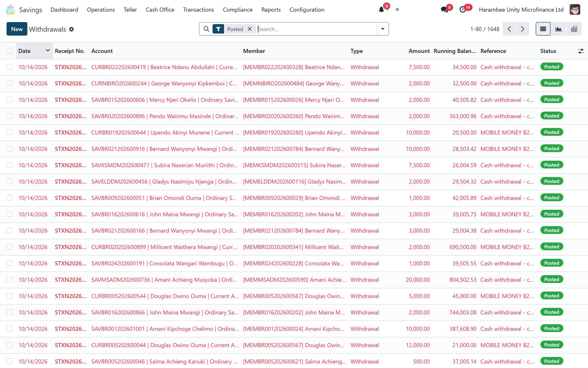
Task: Switch to graph view
Action: [558, 29]
